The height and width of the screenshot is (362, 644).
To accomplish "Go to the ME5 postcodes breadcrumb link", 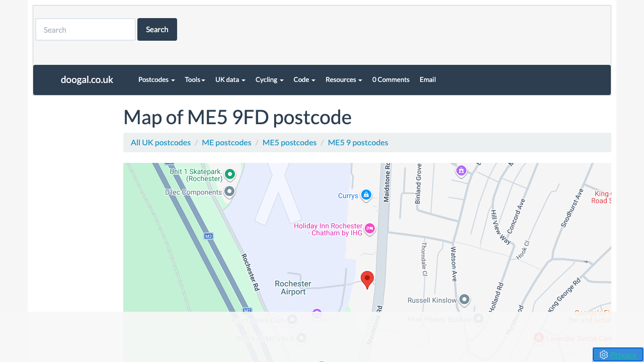I will [x=289, y=142].
